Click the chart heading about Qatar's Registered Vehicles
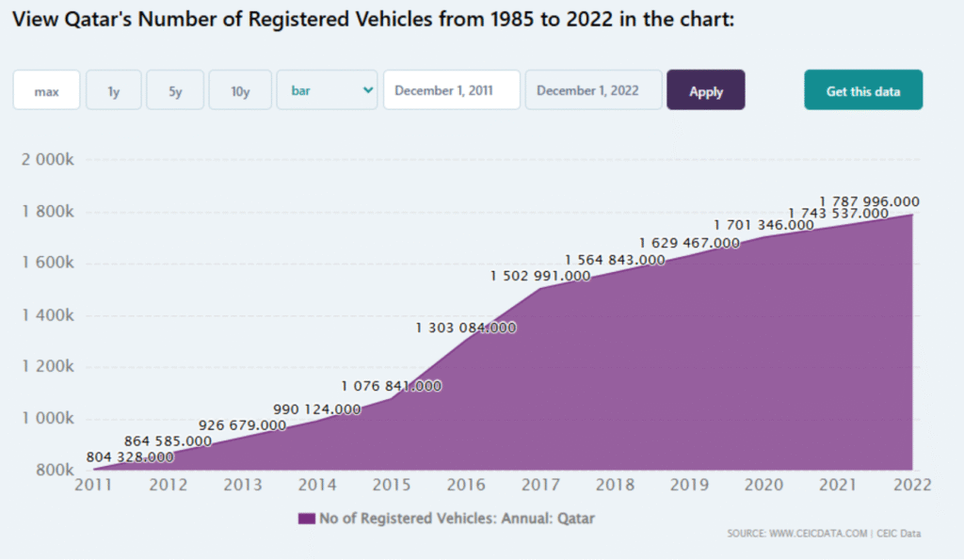 click(374, 20)
